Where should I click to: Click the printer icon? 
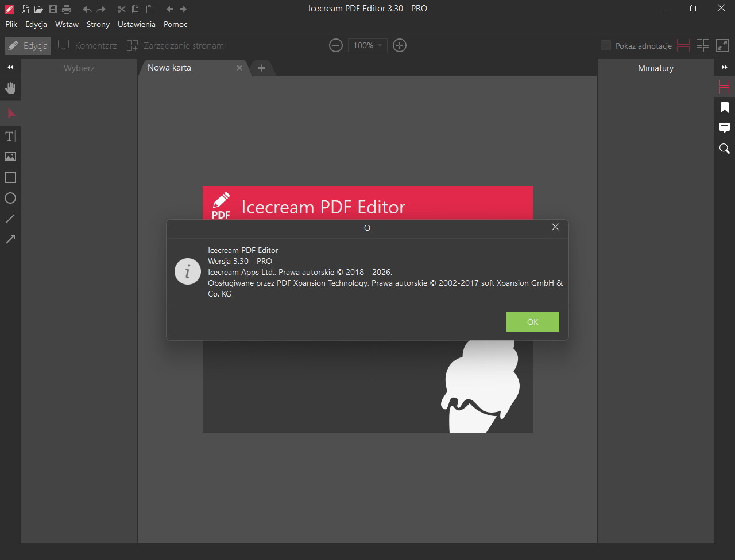[67, 9]
